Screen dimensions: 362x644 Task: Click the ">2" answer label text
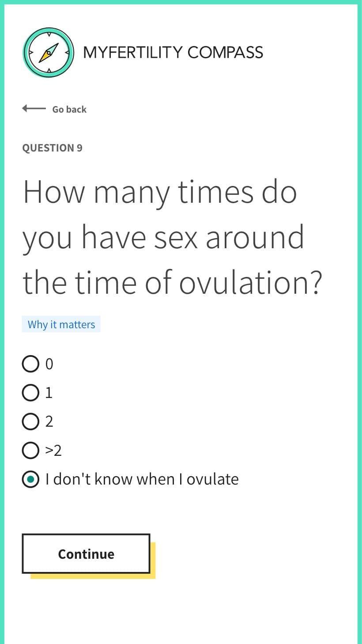pos(53,451)
